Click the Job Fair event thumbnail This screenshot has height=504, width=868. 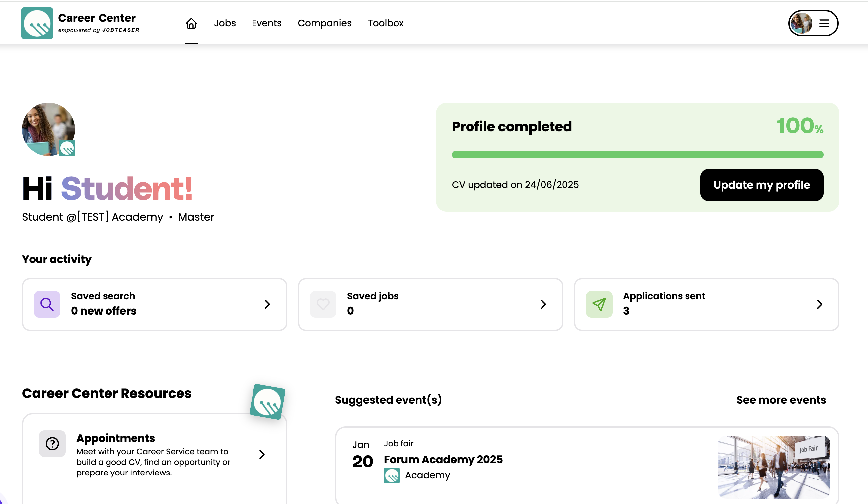tap(774, 467)
